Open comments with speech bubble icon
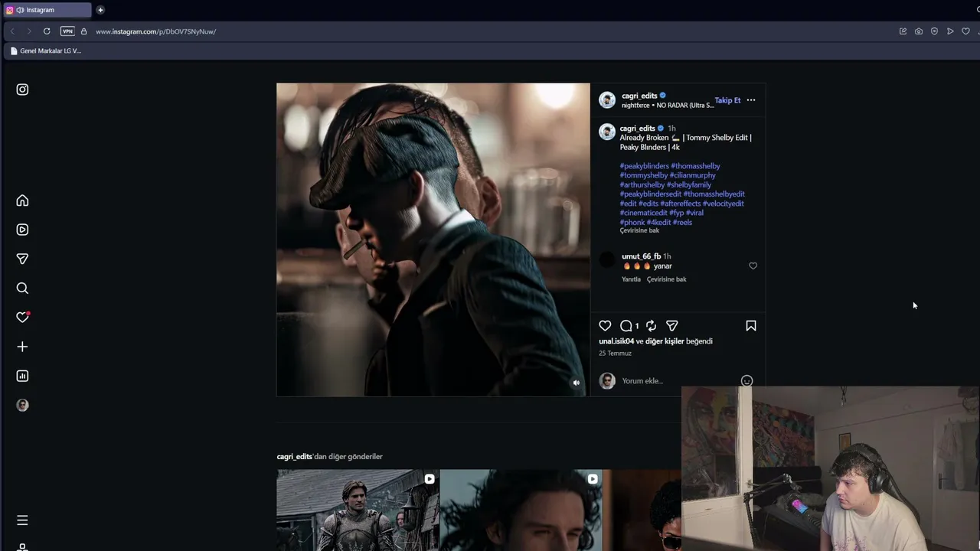Screen dimensions: 980x551 point(626,326)
